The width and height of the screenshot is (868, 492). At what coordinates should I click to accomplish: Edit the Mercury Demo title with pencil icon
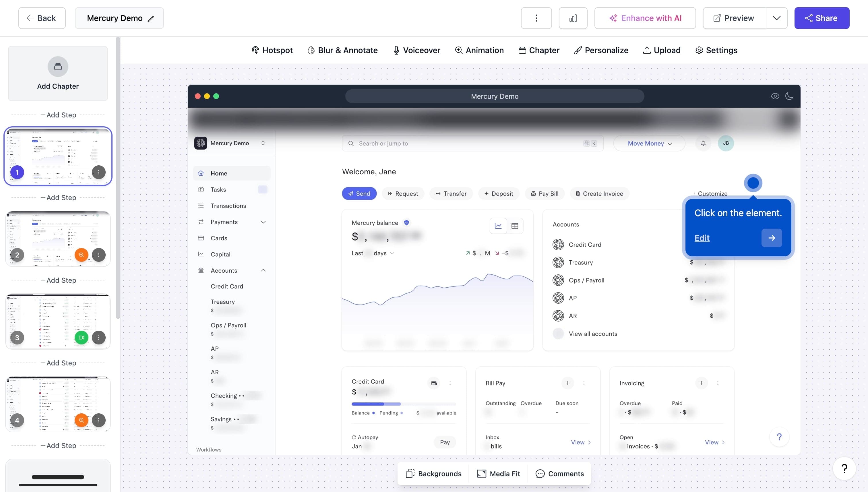click(x=151, y=19)
